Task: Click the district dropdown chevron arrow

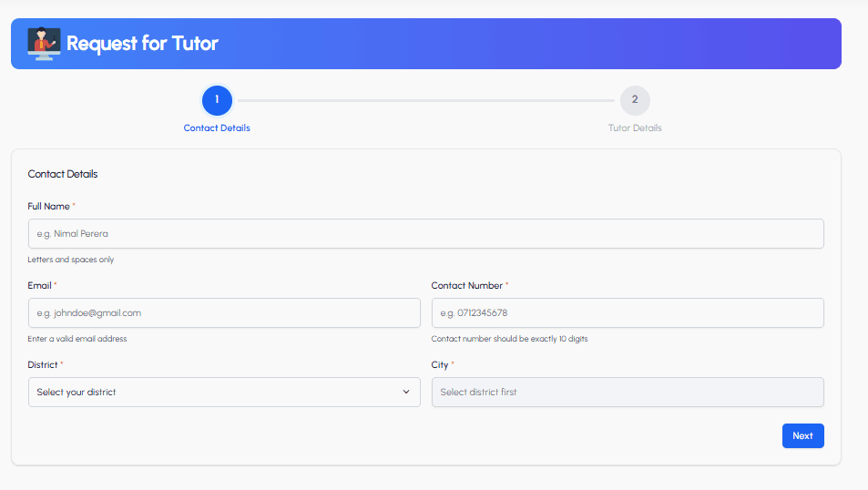Action: coord(406,392)
